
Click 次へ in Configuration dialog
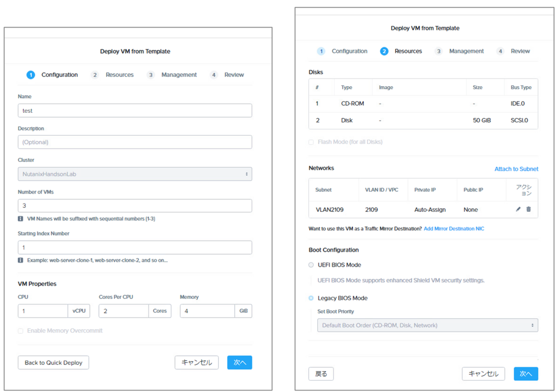(x=239, y=363)
